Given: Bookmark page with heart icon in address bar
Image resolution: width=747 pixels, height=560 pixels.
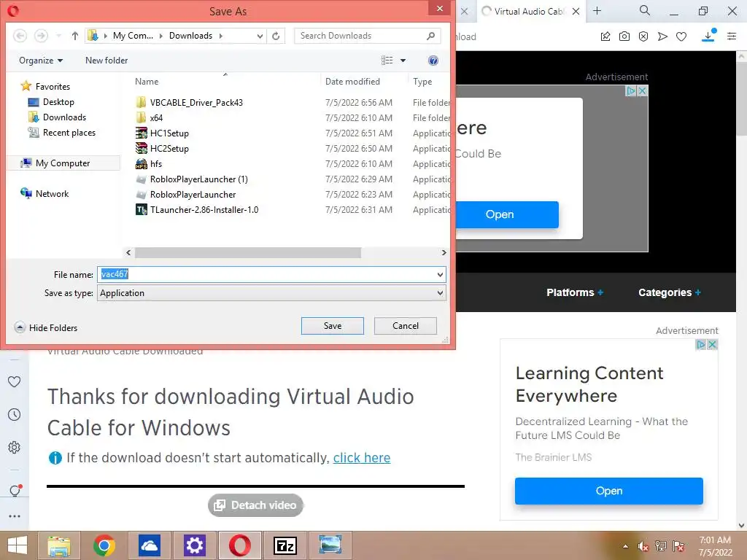Looking at the screenshot, I should 681,36.
